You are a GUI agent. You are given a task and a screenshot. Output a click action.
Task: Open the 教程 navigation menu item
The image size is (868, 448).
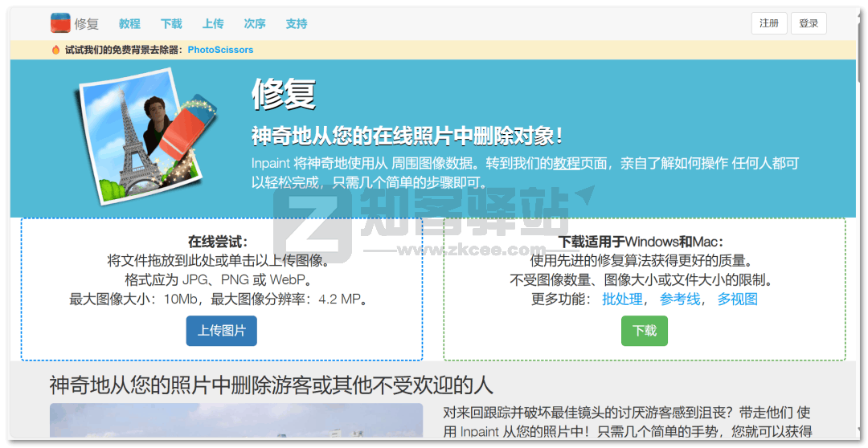(129, 23)
